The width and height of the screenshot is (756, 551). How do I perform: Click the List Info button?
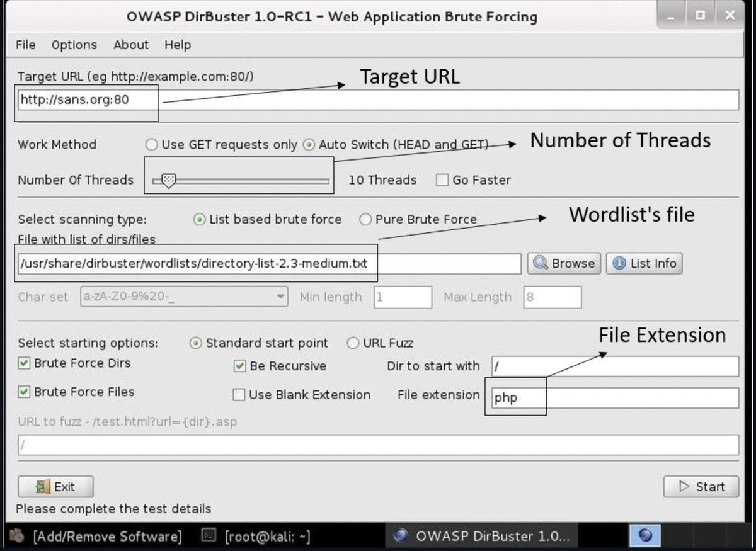(644, 263)
